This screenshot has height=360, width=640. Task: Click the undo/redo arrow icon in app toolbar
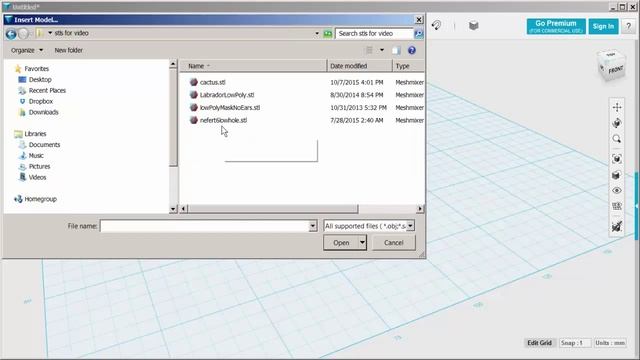(437, 25)
